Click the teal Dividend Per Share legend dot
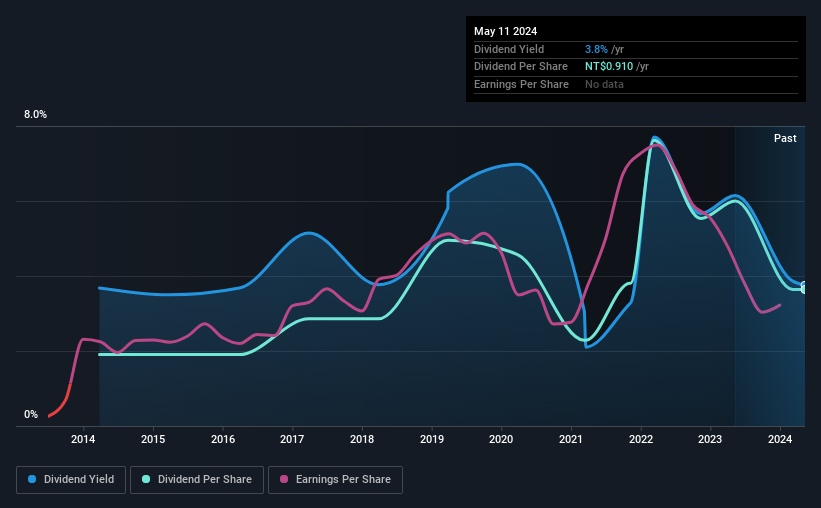 [146, 479]
